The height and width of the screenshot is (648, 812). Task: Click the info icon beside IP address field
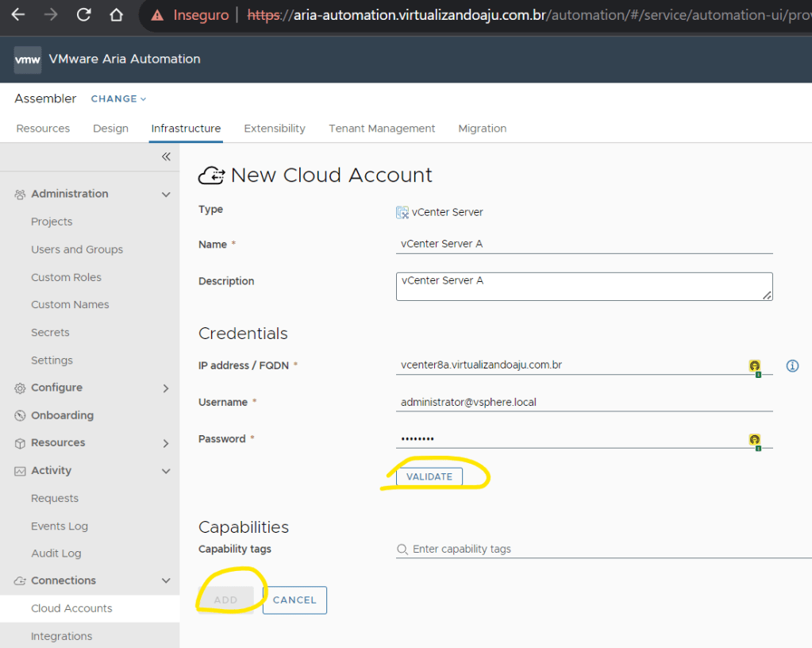[x=791, y=366]
